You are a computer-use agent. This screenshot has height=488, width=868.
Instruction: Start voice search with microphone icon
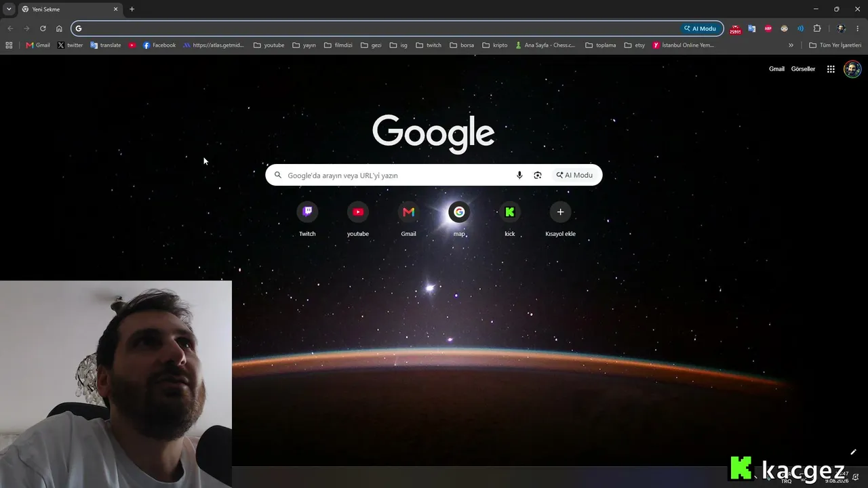pos(519,175)
